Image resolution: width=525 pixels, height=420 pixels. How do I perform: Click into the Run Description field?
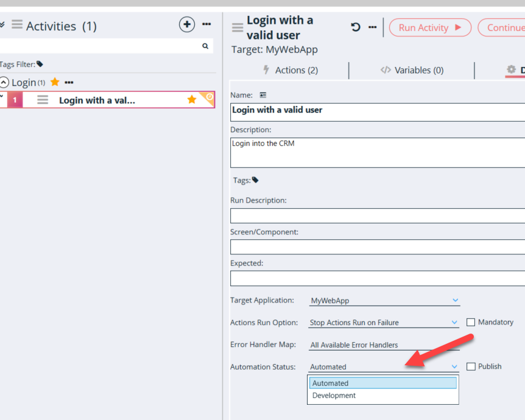[378, 216]
